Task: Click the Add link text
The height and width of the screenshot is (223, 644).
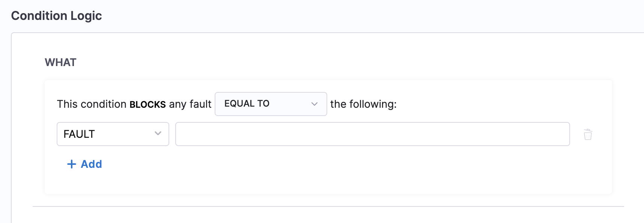Action: 91,164
